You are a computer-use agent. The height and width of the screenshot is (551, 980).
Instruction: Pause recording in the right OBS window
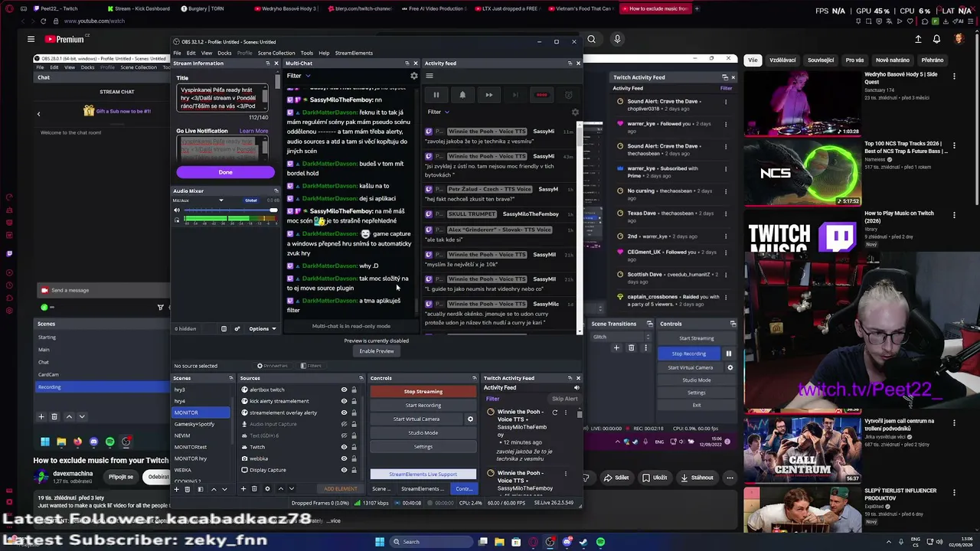[x=729, y=354]
